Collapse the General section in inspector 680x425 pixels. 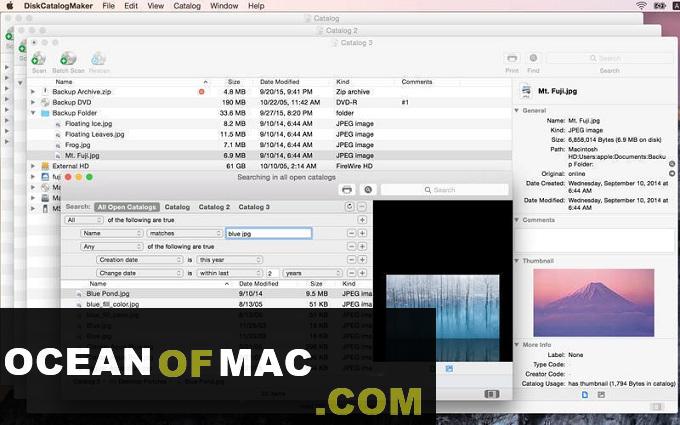pyautogui.click(x=517, y=111)
